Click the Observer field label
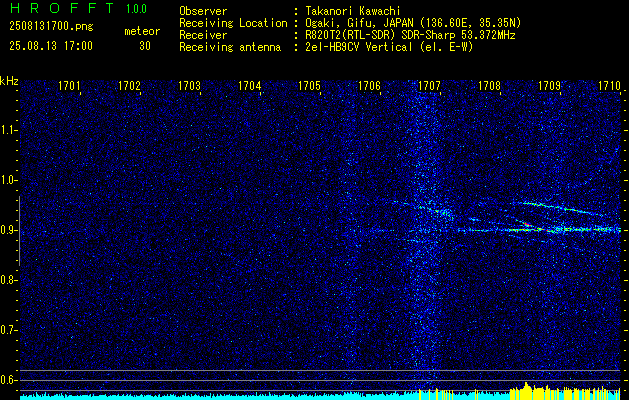The height and width of the screenshot is (400, 629). click(203, 11)
